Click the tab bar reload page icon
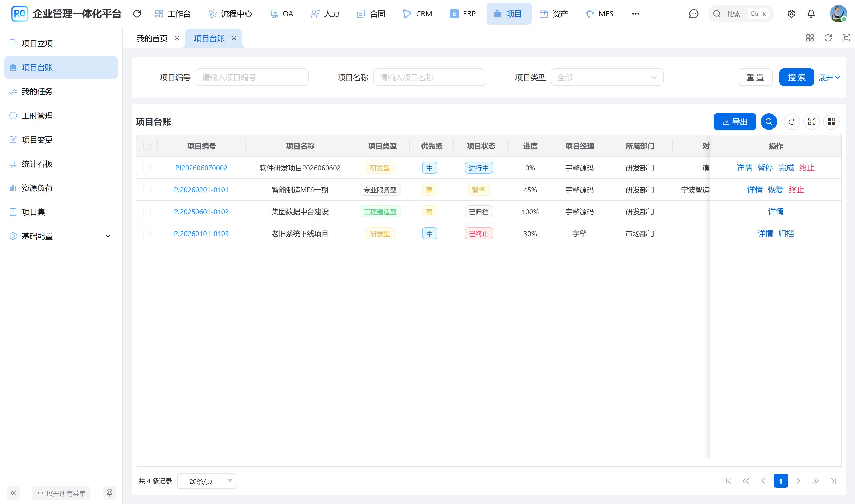Screen dimensions: 855x504 [828, 38]
